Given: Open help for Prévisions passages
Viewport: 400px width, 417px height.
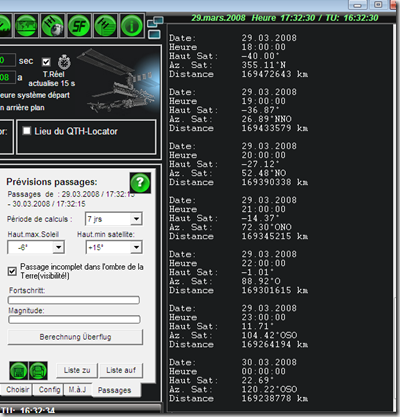Looking at the screenshot, I should (140, 183).
